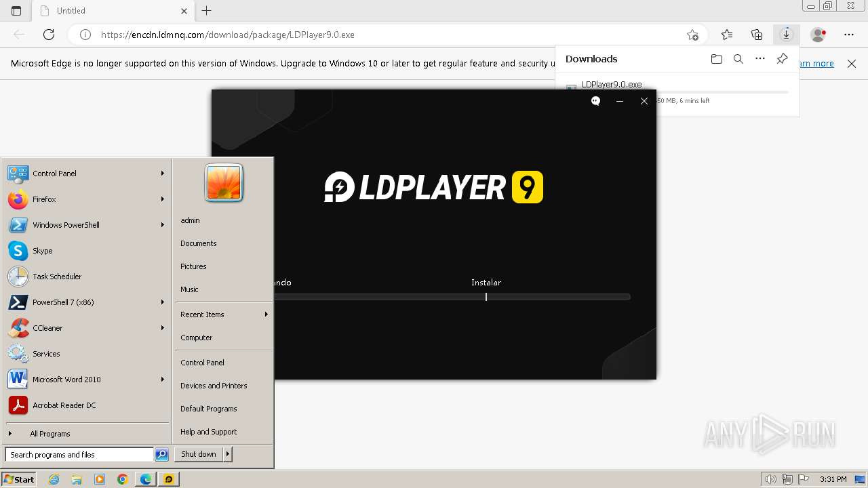This screenshot has height=488, width=868.
Task: Click the Search programs and files box
Action: pyautogui.click(x=79, y=455)
